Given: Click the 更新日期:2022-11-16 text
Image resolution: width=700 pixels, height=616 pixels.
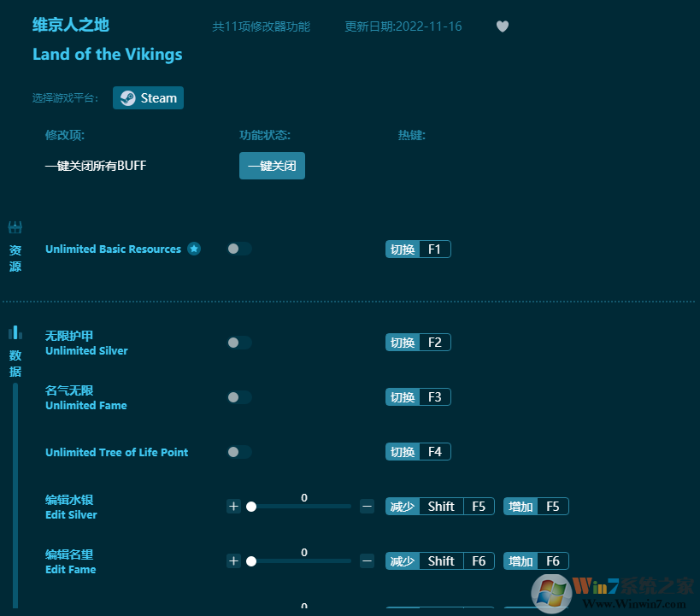Looking at the screenshot, I should pos(403,26).
